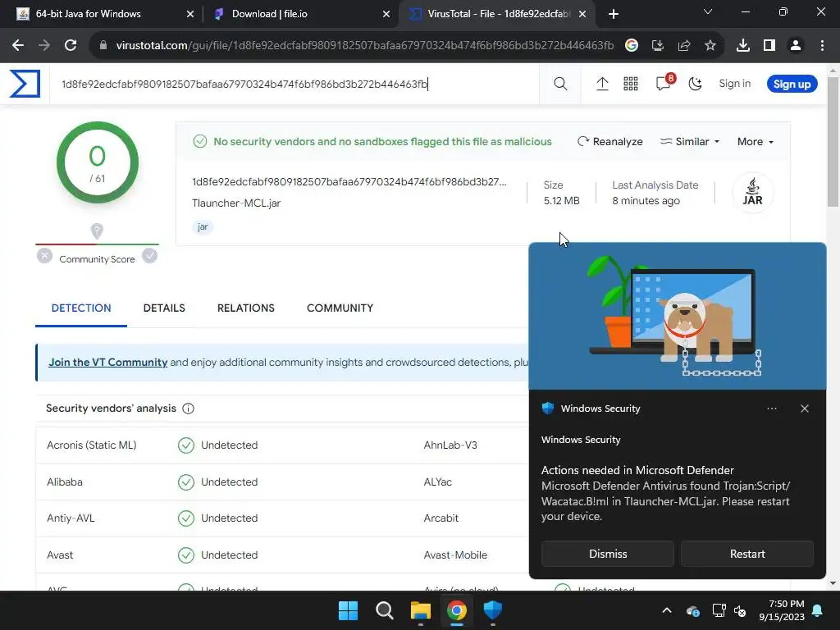
Task: Open notifications chat icon with badge 8
Action: (x=664, y=83)
